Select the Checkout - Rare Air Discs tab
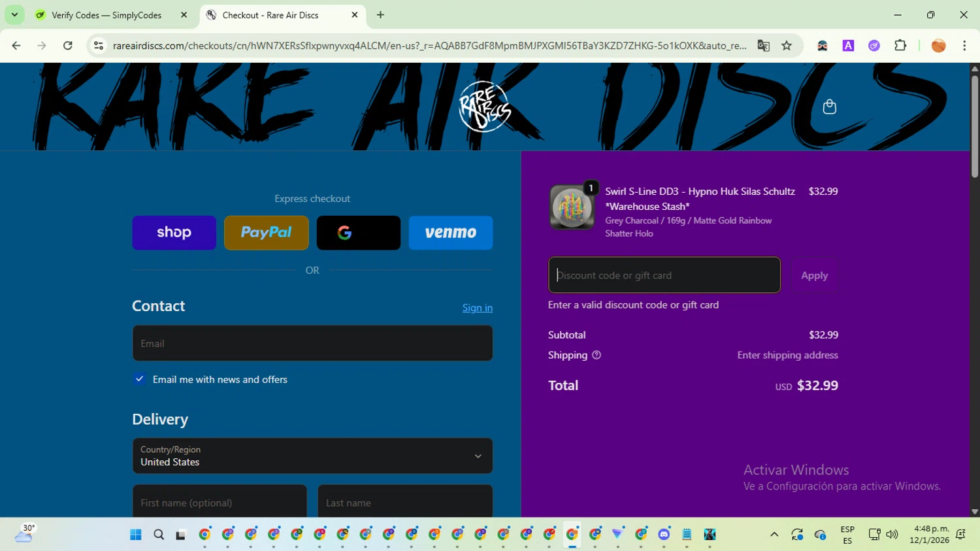The height and width of the screenshot is (551, 980). [282, 15]
